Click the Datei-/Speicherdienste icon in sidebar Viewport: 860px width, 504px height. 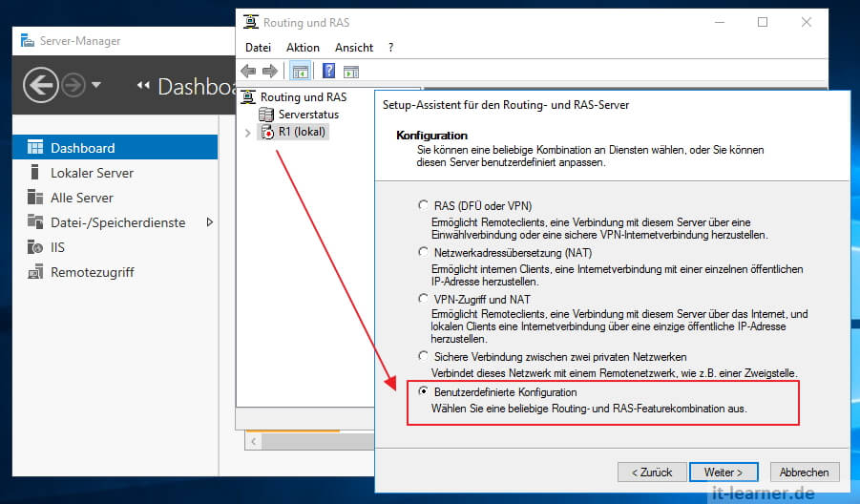click(x=35, y=221)
